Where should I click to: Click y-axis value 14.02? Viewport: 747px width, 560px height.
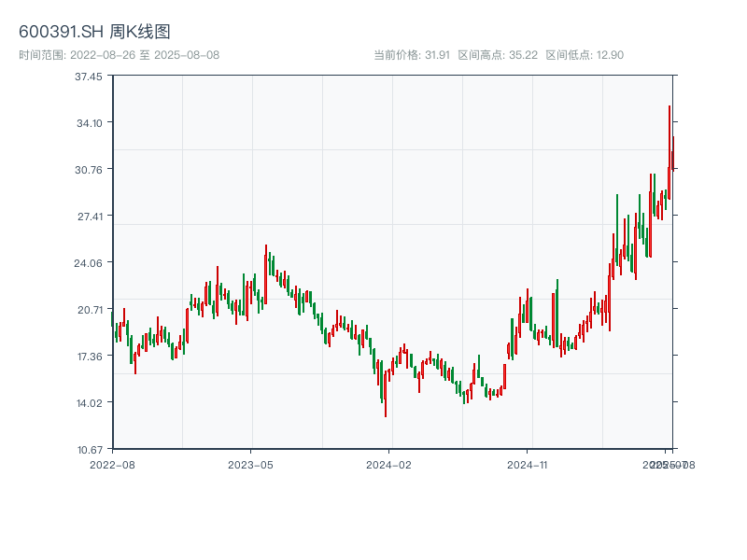(x=90, y=403)
